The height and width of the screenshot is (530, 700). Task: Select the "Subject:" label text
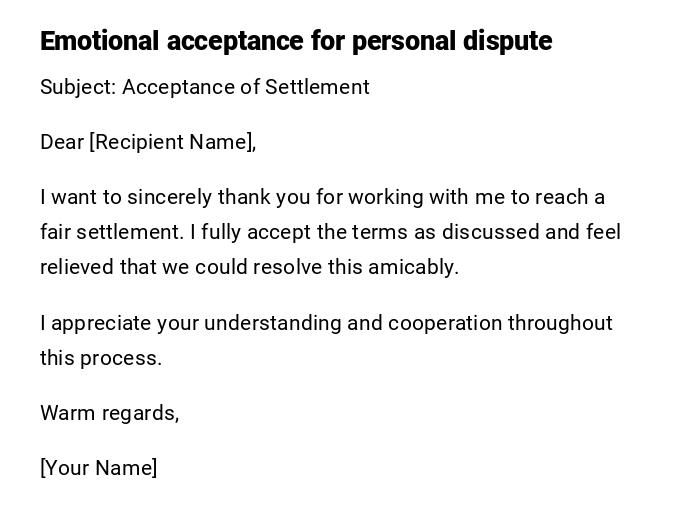pos(78,87)
